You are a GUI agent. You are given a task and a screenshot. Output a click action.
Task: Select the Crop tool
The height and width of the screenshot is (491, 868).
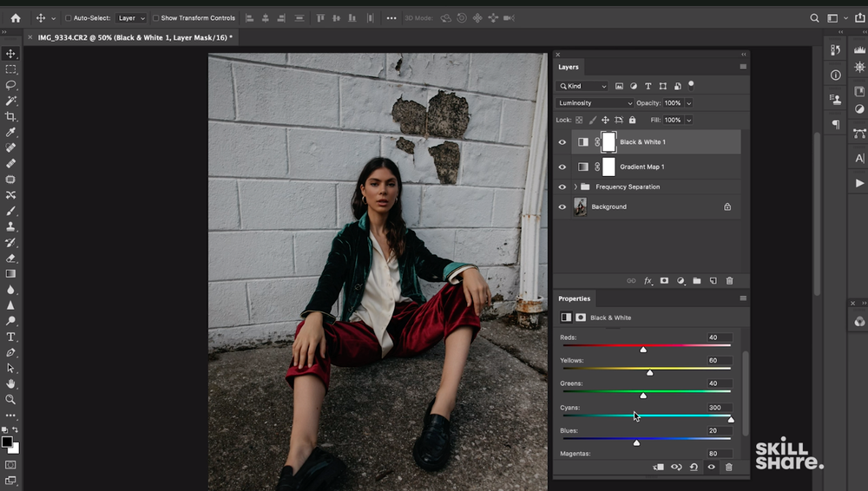click(x=10, y=116)
